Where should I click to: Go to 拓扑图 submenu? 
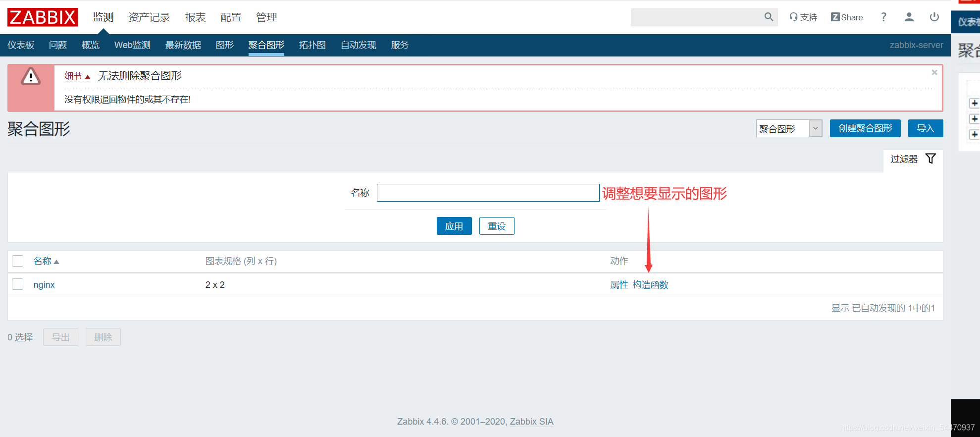coord(312,45)
